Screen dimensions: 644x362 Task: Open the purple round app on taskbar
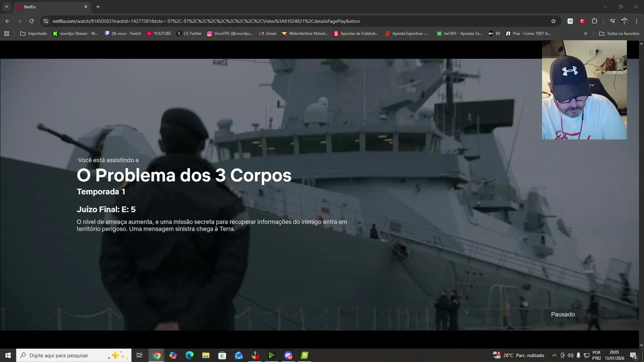click(288, 355)
